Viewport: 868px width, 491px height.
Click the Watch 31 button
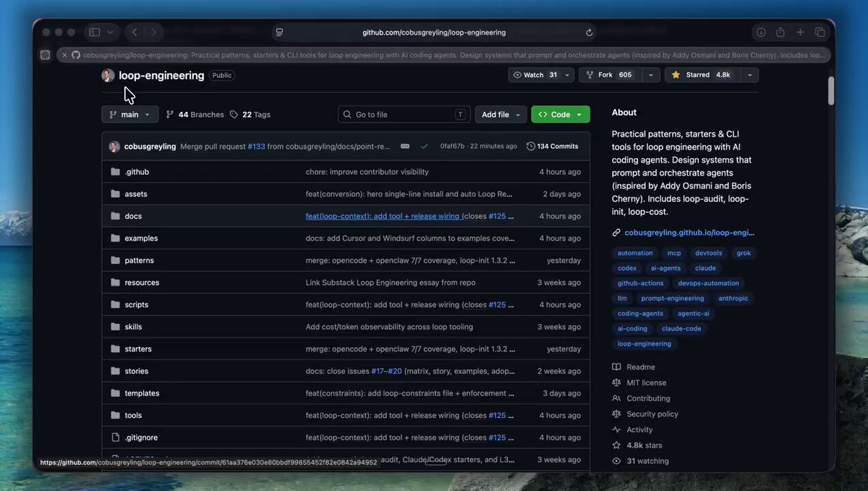pyautogui.click(x=535, y=75)
